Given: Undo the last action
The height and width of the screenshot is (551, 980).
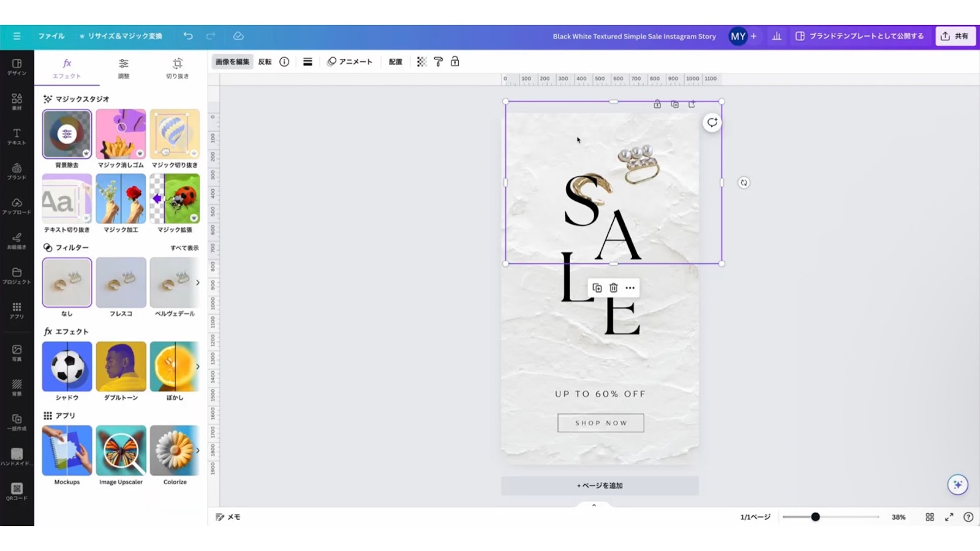Looking at the screenshot, I should [188, 36].
